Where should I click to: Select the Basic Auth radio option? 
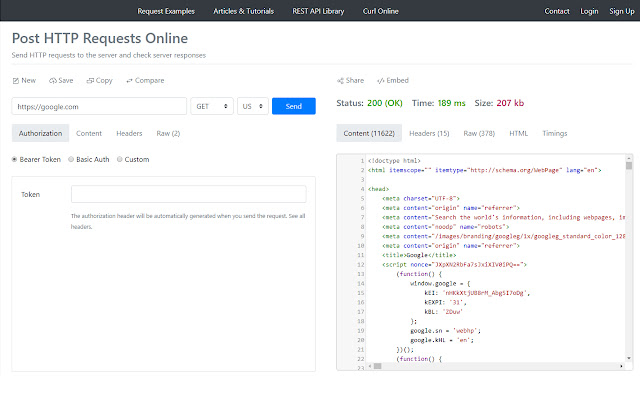pyautogui.click(x=71, y=159)
